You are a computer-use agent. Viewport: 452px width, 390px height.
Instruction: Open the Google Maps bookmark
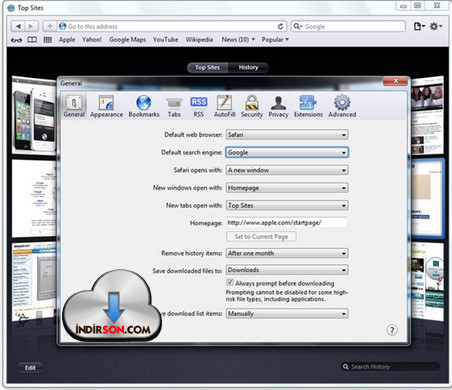(x=127, y=40)
